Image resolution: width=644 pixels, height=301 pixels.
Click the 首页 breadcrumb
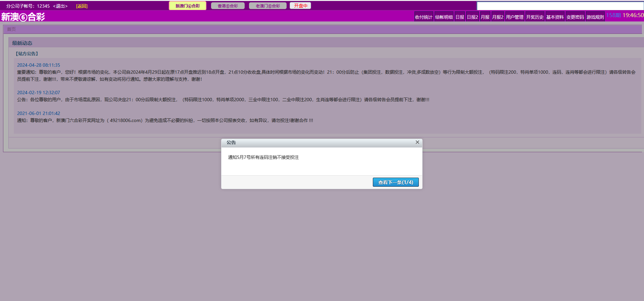[x=11, y=29]
